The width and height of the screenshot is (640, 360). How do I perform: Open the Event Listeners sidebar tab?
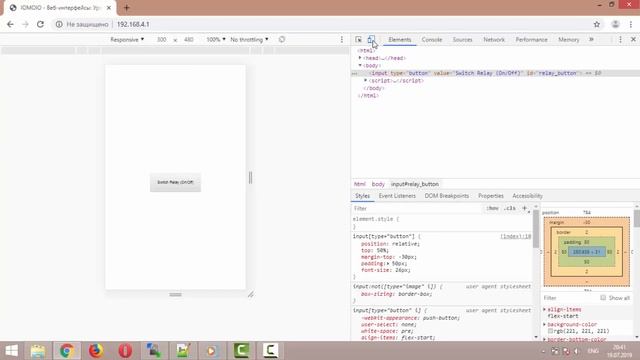click(x=397, y=196)
